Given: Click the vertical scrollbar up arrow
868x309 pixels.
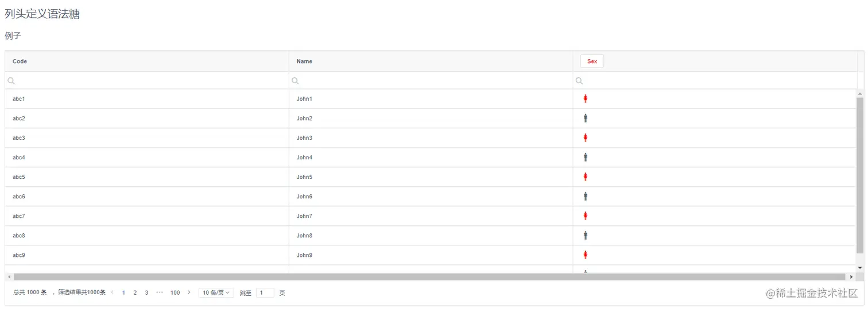Looking at the screenshot, I should (x=860, y=93).
